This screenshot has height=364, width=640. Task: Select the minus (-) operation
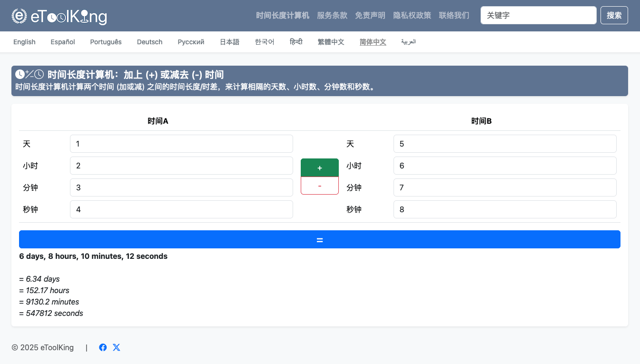tap(319, 186)
